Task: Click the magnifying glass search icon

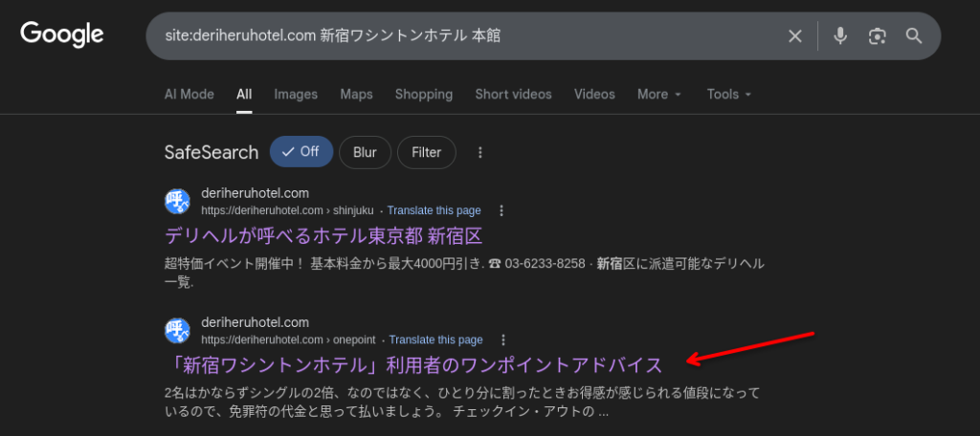Action: (x=914, y=36)
